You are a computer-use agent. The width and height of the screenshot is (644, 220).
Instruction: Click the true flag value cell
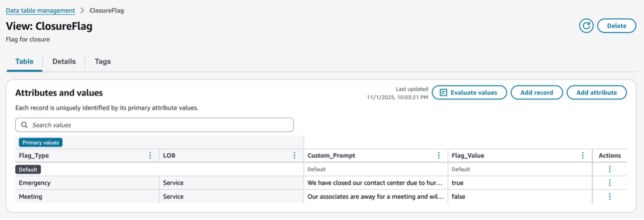pos(520,183)
